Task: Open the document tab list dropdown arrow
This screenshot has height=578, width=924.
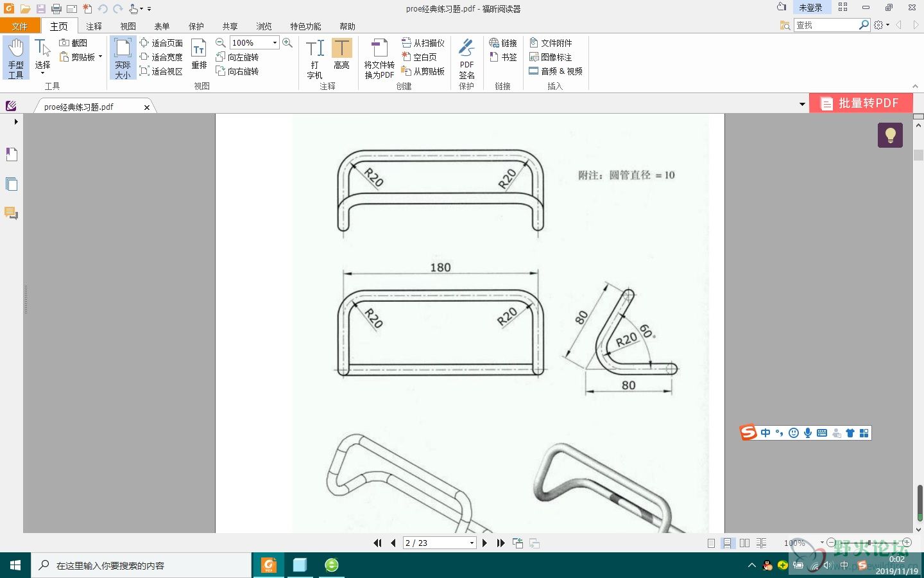Action: point(802,104)
